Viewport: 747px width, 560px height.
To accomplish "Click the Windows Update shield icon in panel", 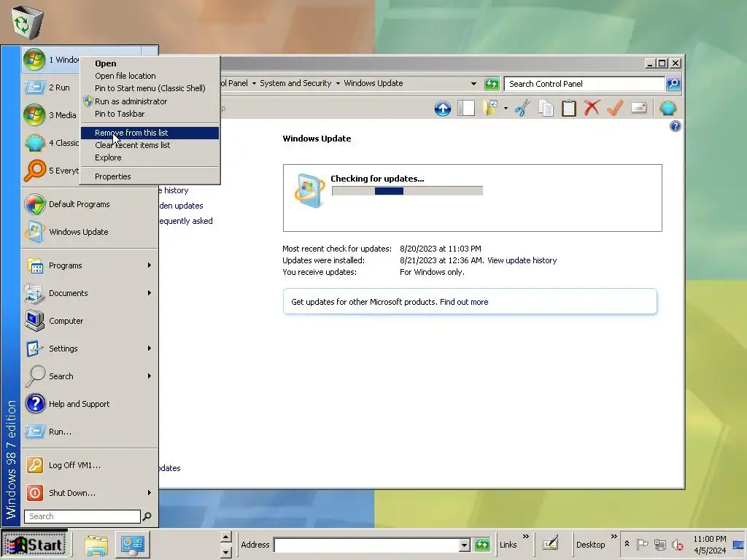I will click(x=309, y=190).
